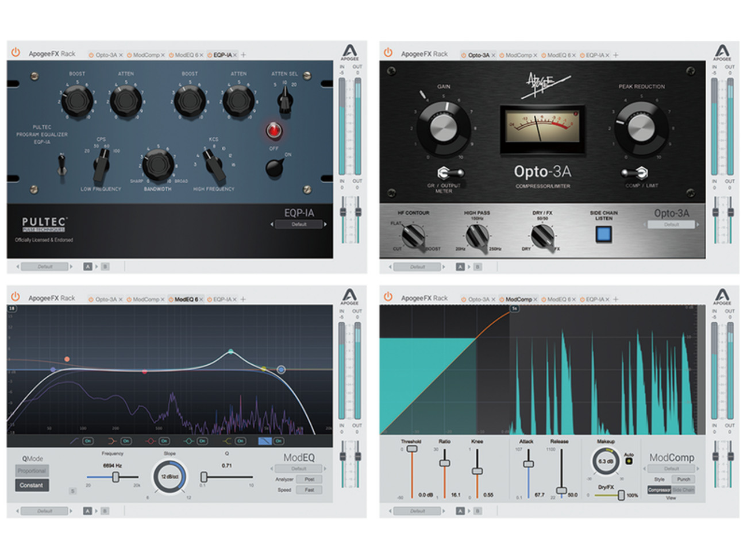This screenshot has height=560, width=747.
Task: Select the Compressor view in ModComp
Action: click(659, 490)
